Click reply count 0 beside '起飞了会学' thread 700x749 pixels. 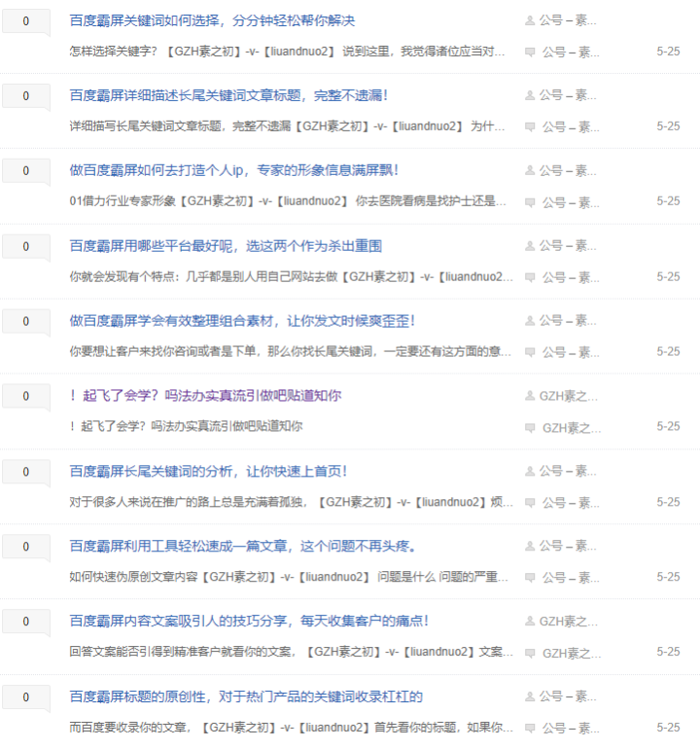26,397
